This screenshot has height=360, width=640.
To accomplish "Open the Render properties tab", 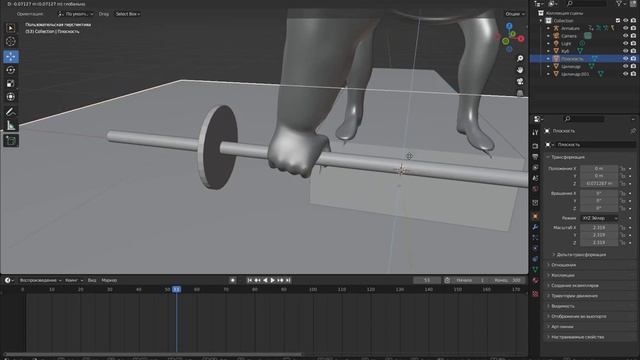I will pyautogui.click(x=536, y=146).
